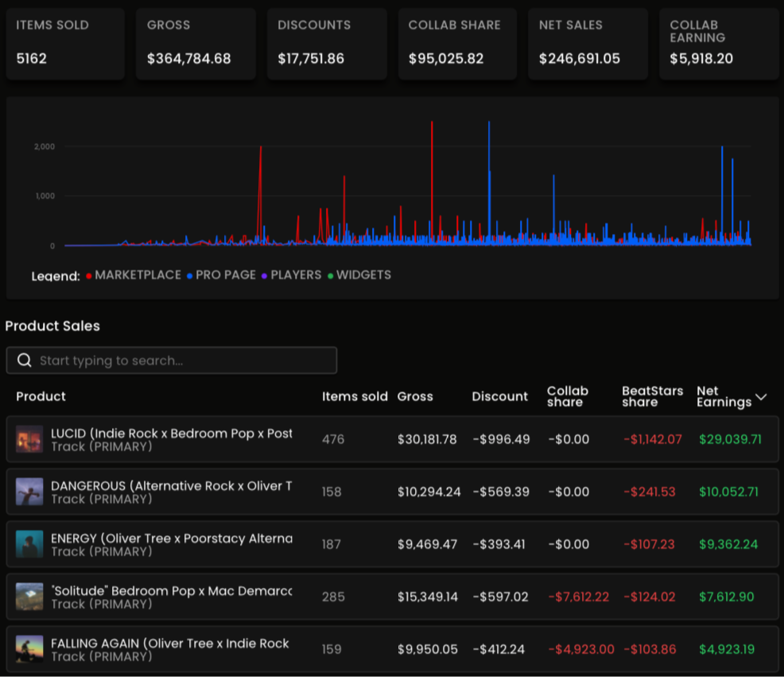
Task: Sort by Net Earnings chevron arrow
Action: pyautogui.click(x=761, y=396)
